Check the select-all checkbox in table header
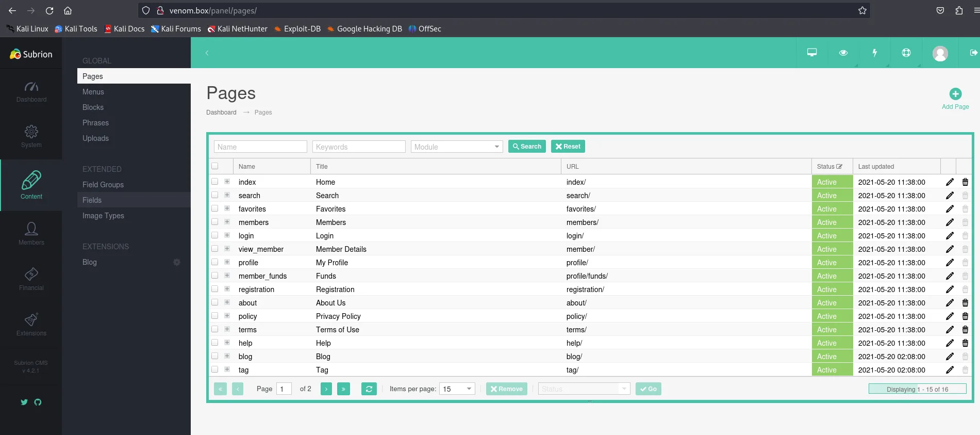The image size is (980, 435). (x=215, y=166)
